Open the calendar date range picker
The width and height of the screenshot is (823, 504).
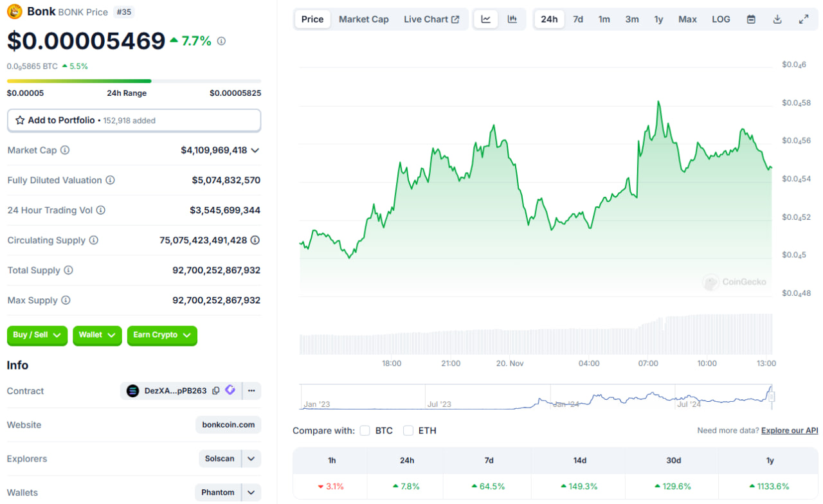pos(751,19)
